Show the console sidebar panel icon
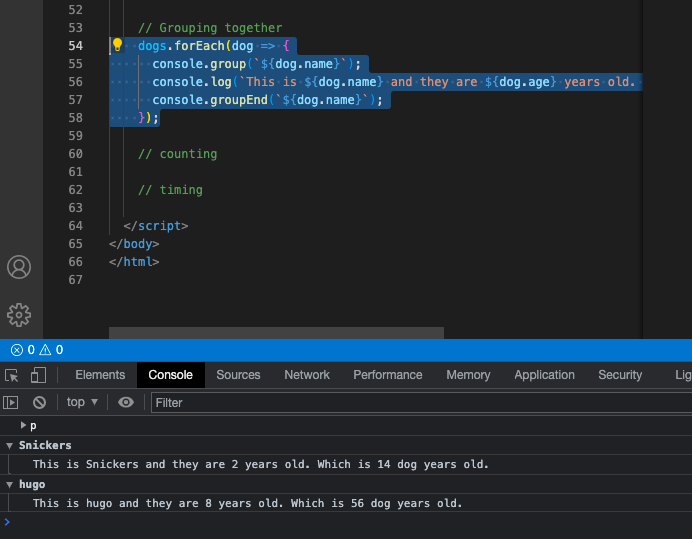The width and height of the screenshot is (692, 539). click(x=11, y=402)
